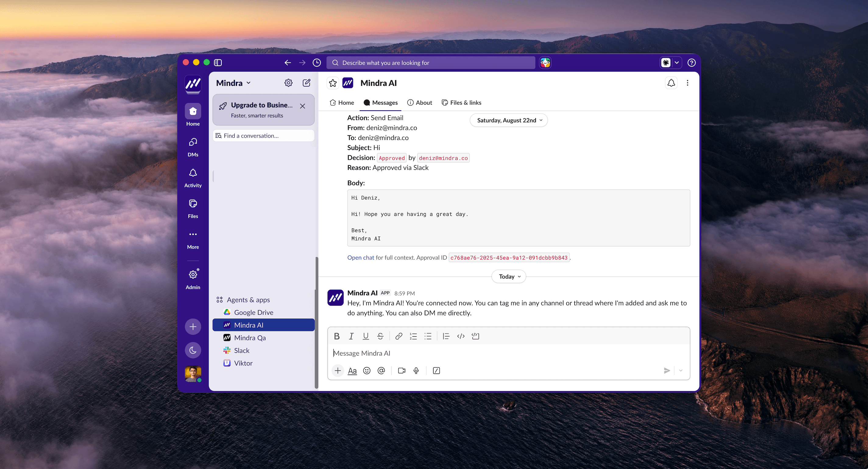868x469 pixels.
Task: Click Mindra AI sender name on the 8:59 PM message
Action: pos(362,293)
